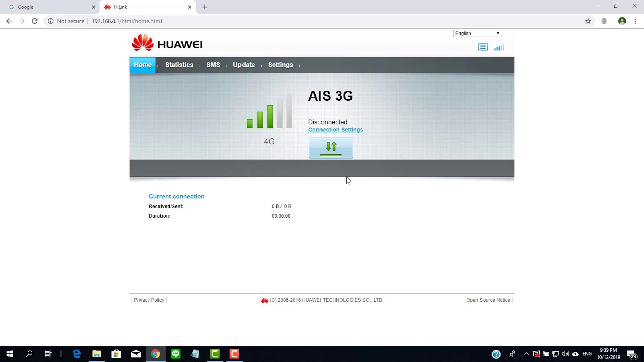644x362 pixels.
Task: Open LINE app from the taskbar
Action: click(175, 354)
